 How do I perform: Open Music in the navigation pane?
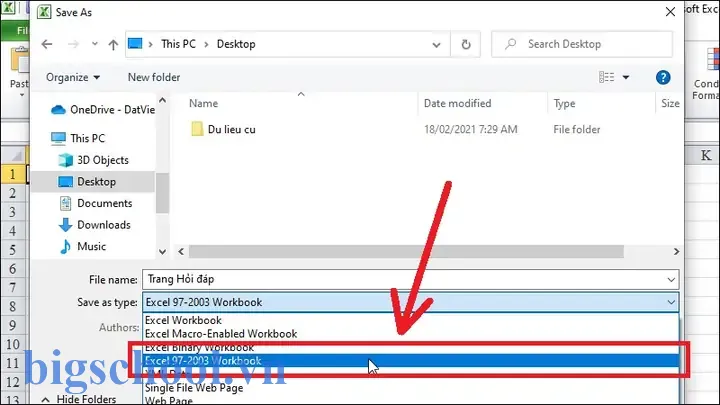pos(83,246)
